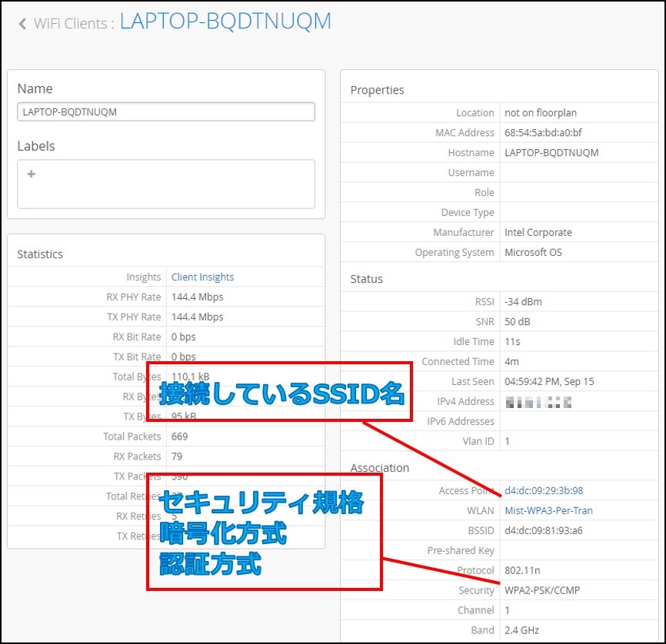Click the Operating System value Microsoft OS

pos(533,253)
